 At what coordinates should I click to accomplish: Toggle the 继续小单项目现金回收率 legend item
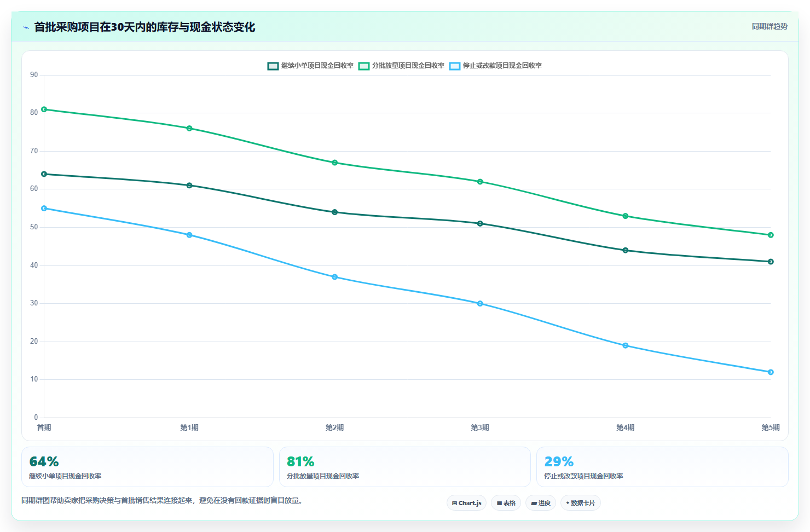coord(310,66)
